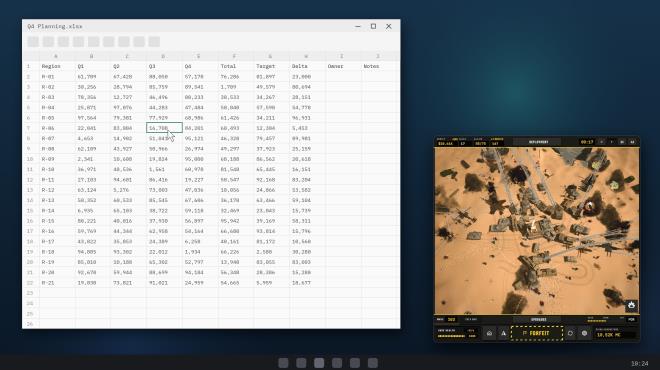
Task: Click the Q4 value in row R-09
Action: click(200, 159)
